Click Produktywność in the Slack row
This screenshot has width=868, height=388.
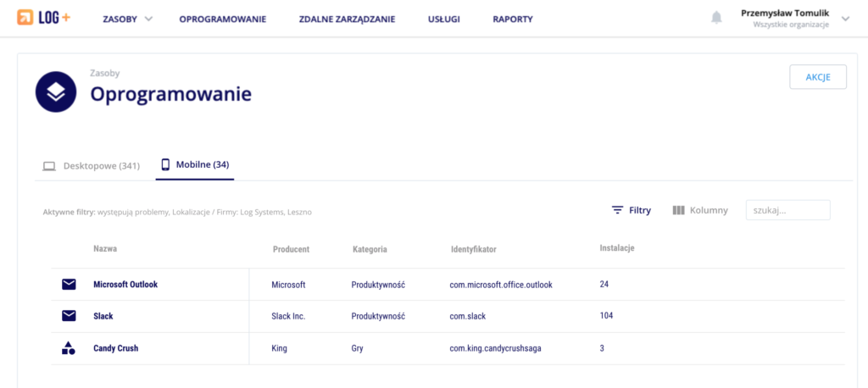coord(379,316)
